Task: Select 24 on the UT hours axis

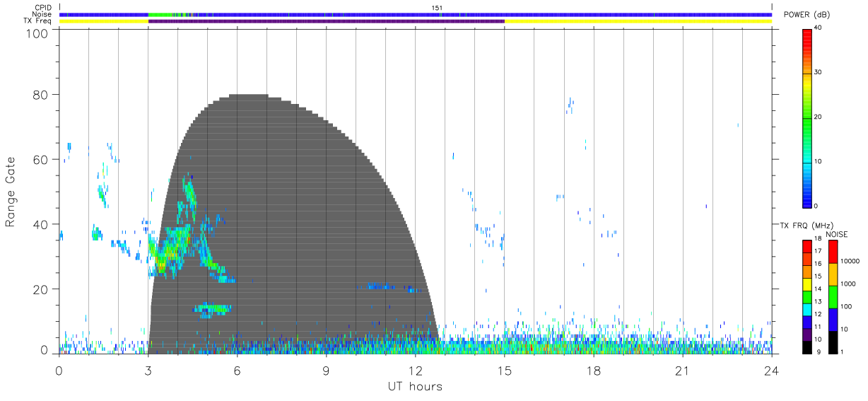Action: [x=771, y=371]
